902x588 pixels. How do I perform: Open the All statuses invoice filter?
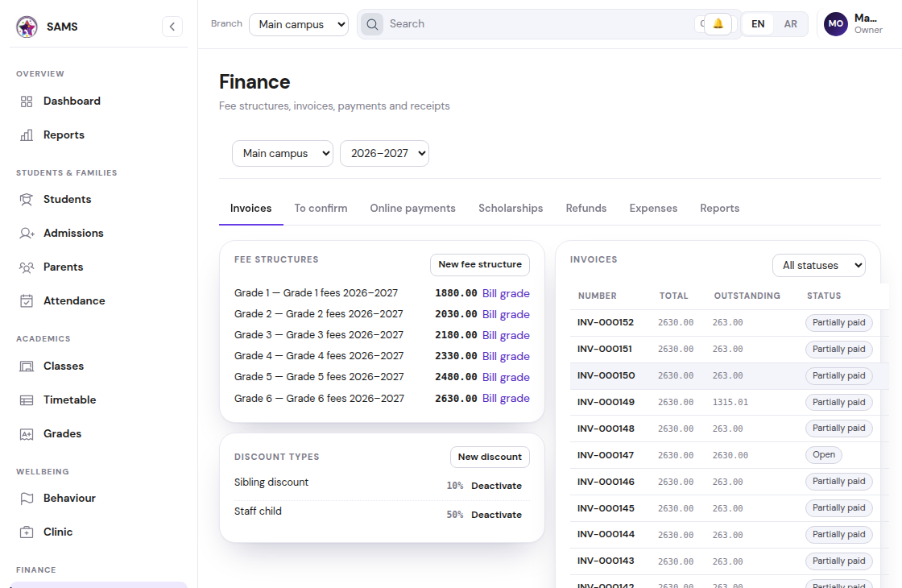coord(818,265)
